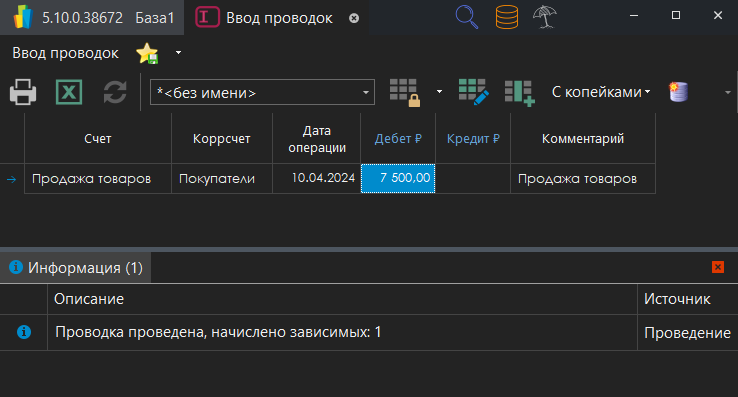Click the add column grid icon

(x=520, y=93)
